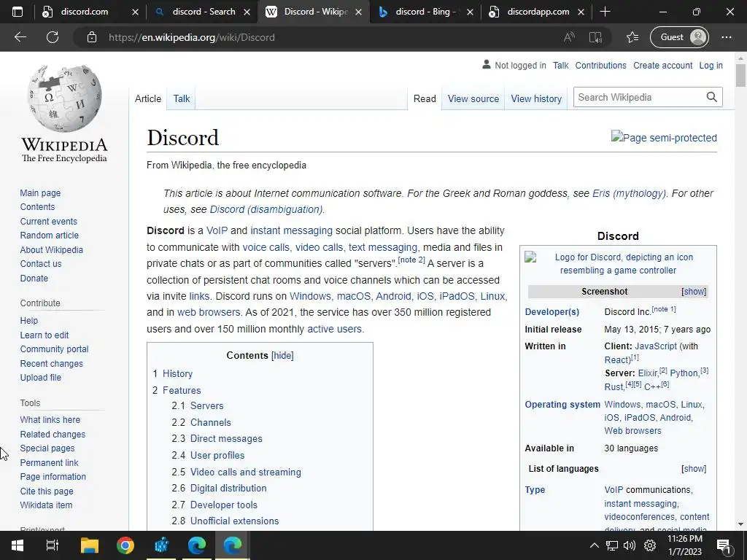Screen dimensions: 747x560
Task: Show hidden system tray icons
Action: pyautogui.click(x=594, y=545)
